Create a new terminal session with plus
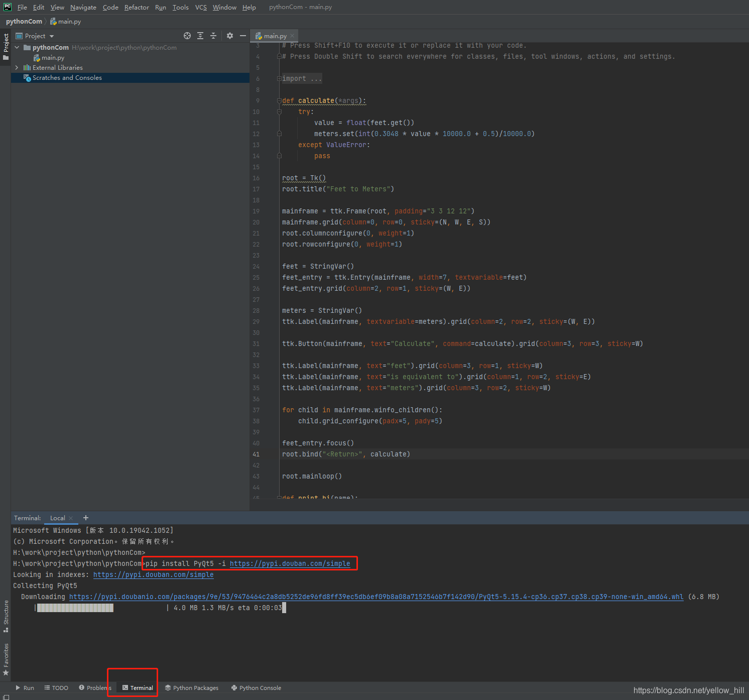 (85, 518)
